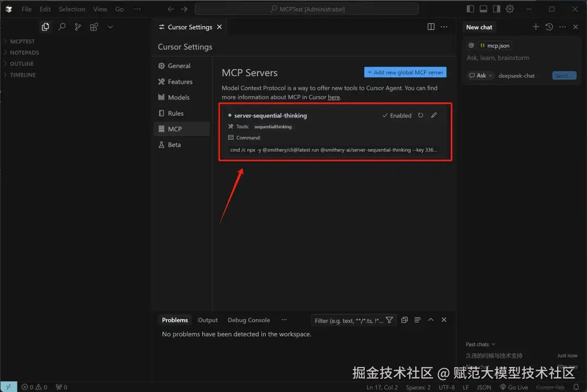Open the Search magnifier in sidebar
The height and width of the screenshot is (392, 587).
point(62,27)
